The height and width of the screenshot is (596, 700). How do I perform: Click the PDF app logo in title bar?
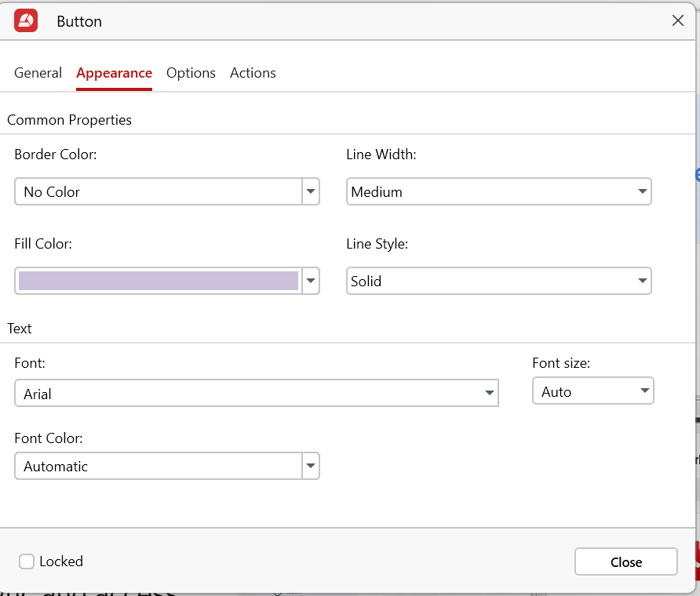(26, 21)
